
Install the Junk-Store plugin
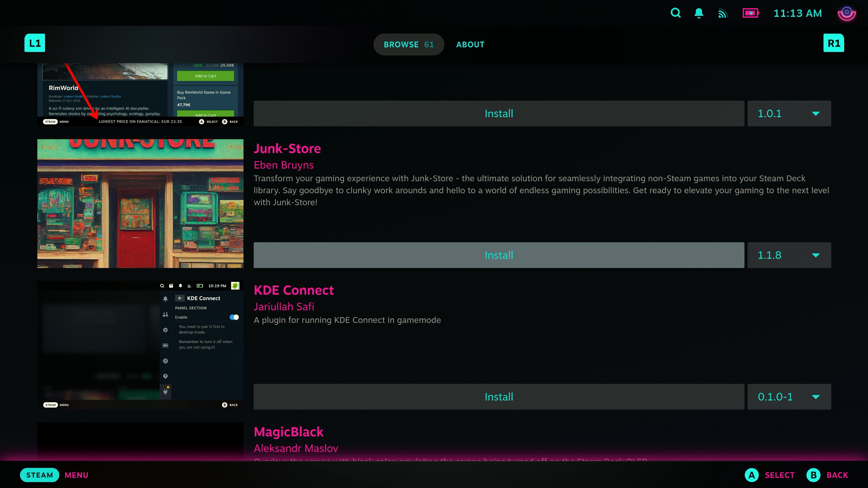(x=499, y=255)
